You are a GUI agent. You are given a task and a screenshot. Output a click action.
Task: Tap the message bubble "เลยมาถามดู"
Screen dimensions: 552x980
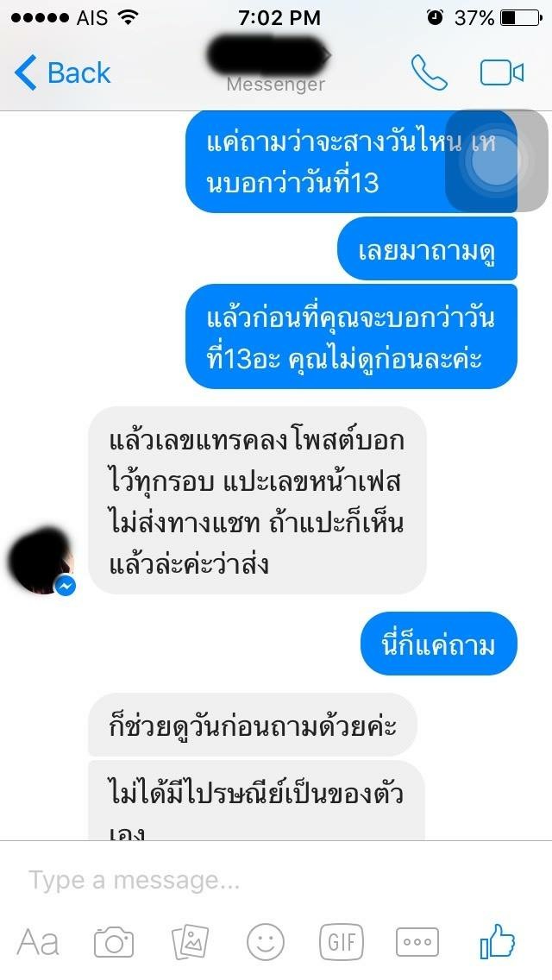(x=428, y=248)
